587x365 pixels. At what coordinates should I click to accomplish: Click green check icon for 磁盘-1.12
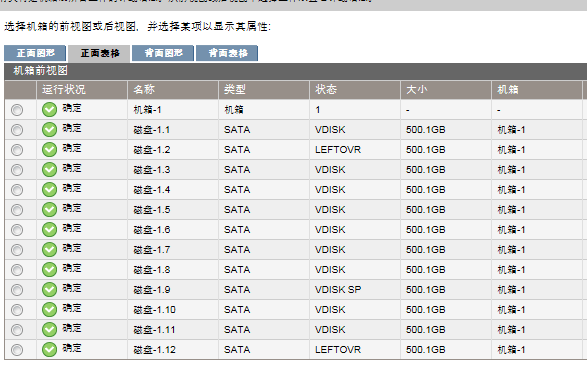(x=49, y=350)
